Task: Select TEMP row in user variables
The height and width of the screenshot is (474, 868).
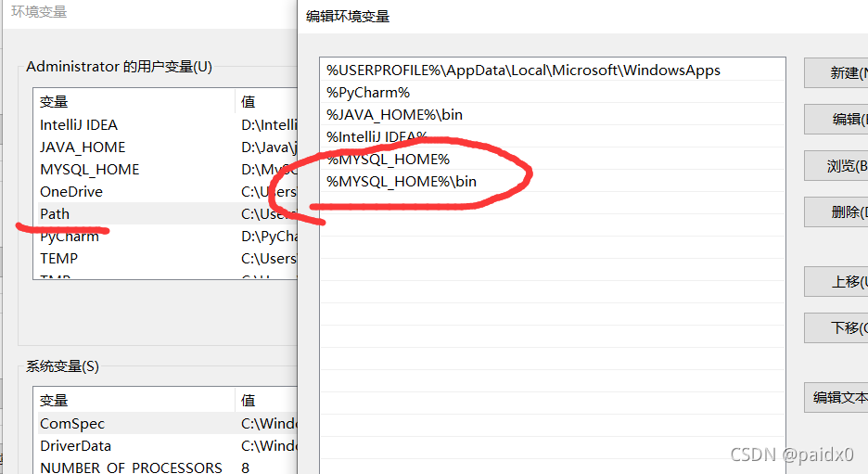Action: (166, 258)
